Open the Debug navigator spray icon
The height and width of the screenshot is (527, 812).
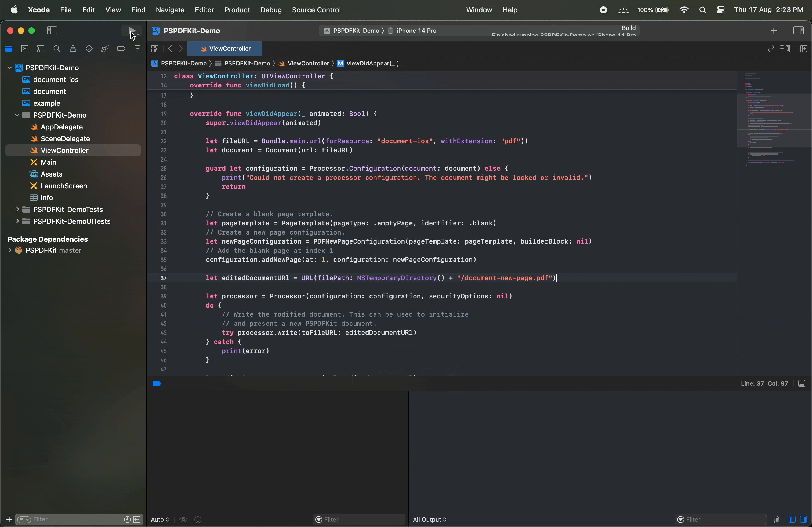point(105,49)
